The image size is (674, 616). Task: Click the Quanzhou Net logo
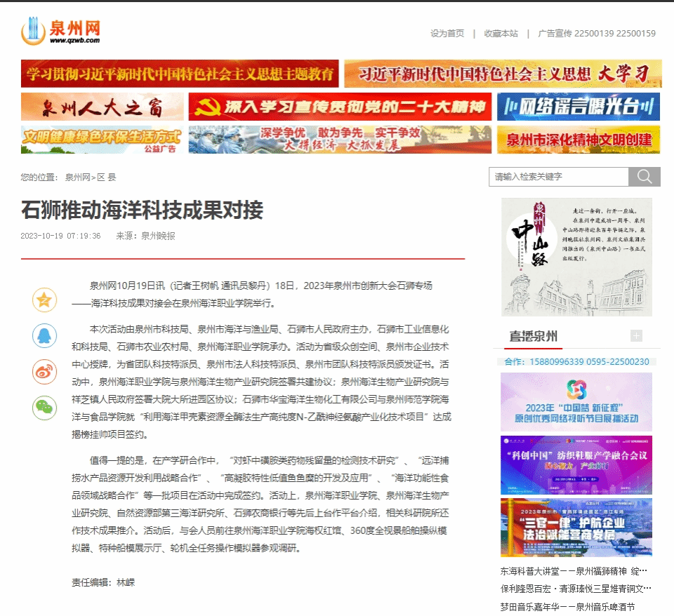point(61,31)
